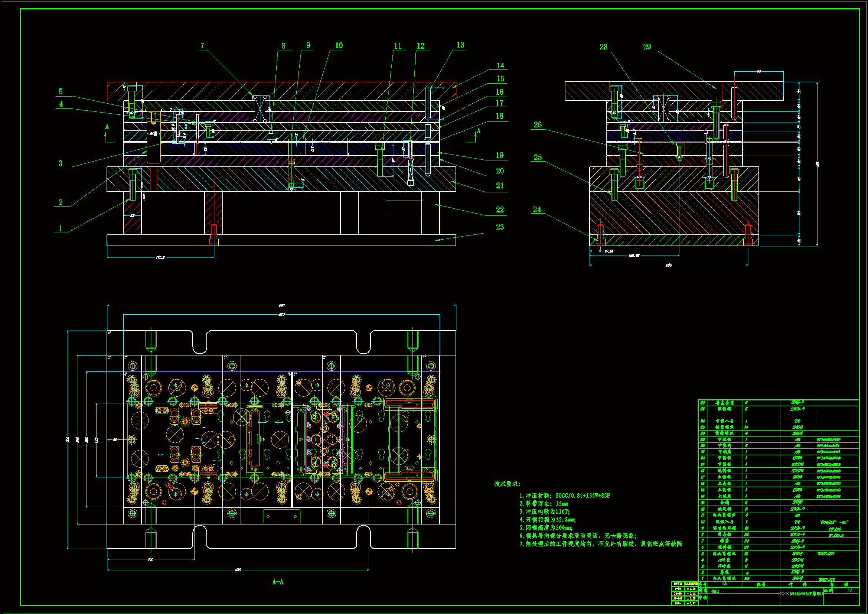Click part number 26 label
The width and height of the screenshot is (868, 614).
(x=538, y=124)
